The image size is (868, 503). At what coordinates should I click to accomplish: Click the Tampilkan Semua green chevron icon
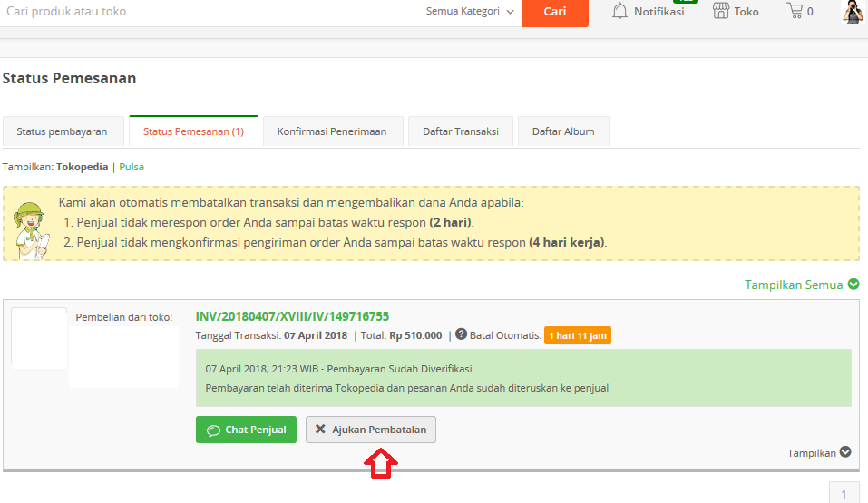853,284
